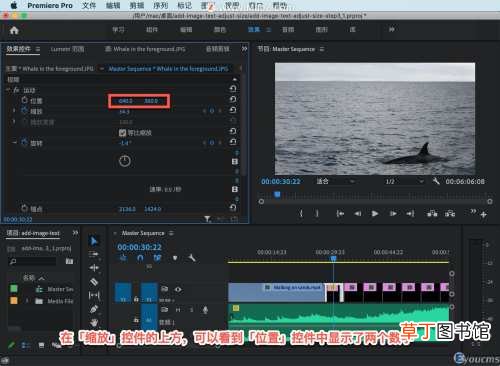The width and height of the screenshot is (500, 366).
Task: Open 序列 Sequence menu
Action: click(161, 5)
